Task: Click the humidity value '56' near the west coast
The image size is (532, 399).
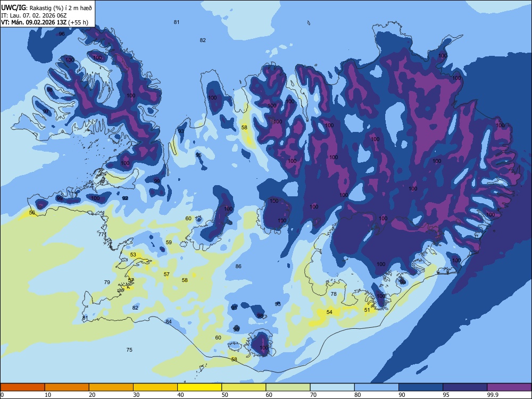Action: click(x=32, y=212)
